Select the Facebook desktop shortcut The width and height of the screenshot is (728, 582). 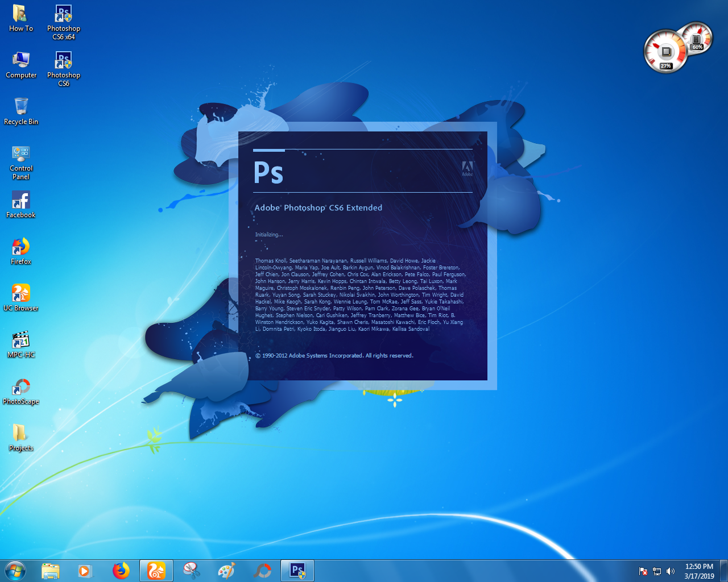coord(21,205)
